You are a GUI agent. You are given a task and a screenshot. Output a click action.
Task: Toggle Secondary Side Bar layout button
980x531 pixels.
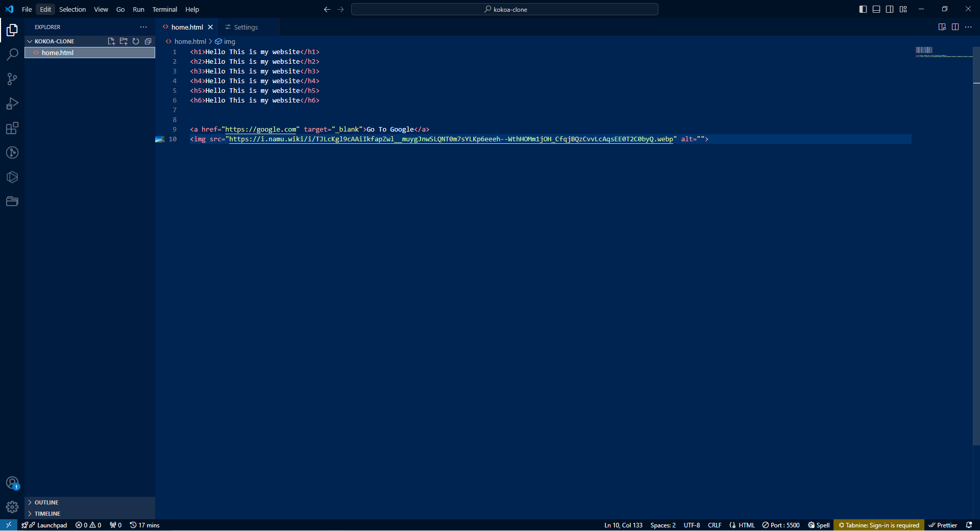coord(890,9)
